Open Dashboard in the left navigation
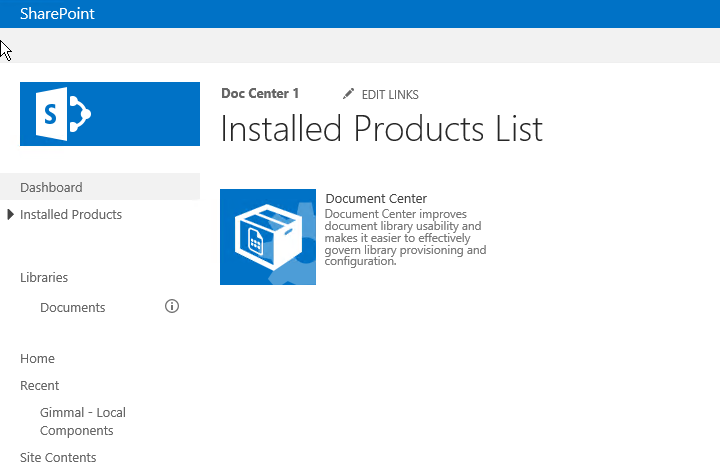The image size is (720, 473). 51,187
